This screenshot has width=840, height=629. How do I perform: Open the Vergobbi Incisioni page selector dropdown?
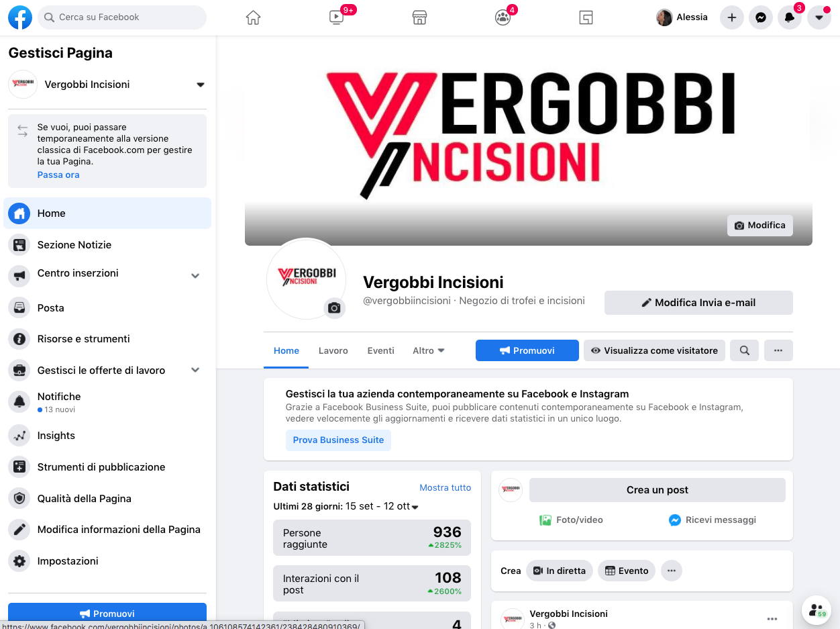200,85
